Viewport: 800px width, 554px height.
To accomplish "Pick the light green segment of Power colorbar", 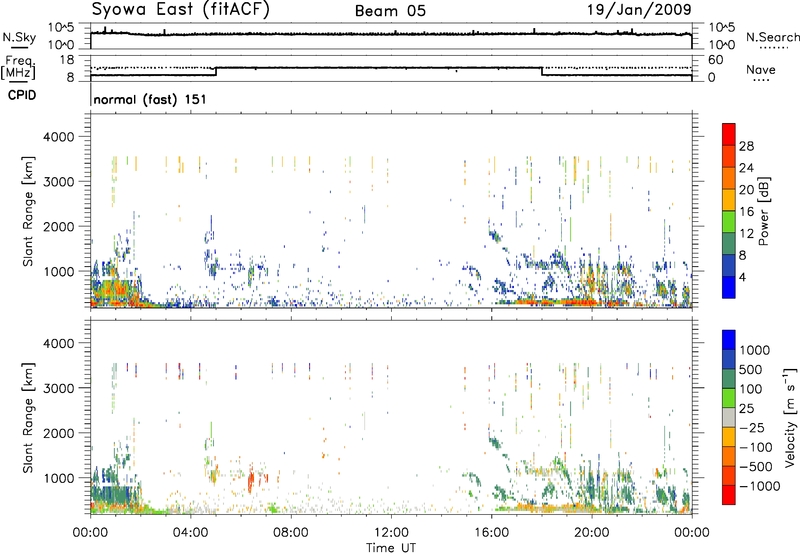I will point(729,221).
